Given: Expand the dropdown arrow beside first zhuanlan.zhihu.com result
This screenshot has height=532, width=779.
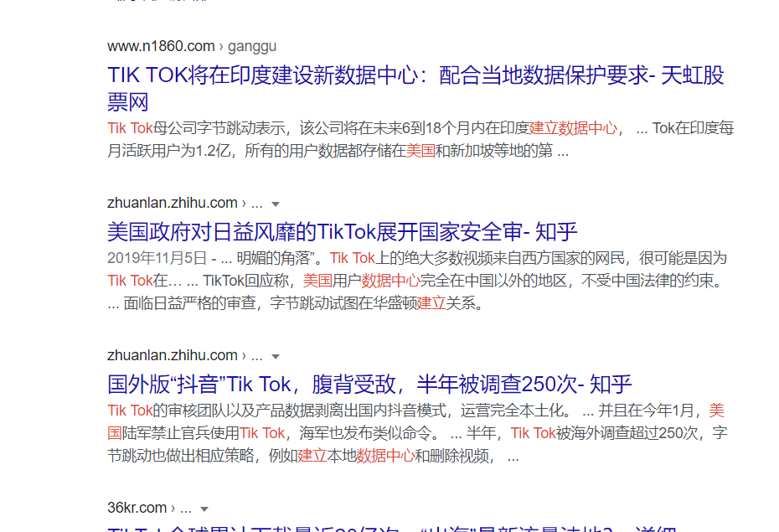Looking at the screenshot, I should coord(276,203).
